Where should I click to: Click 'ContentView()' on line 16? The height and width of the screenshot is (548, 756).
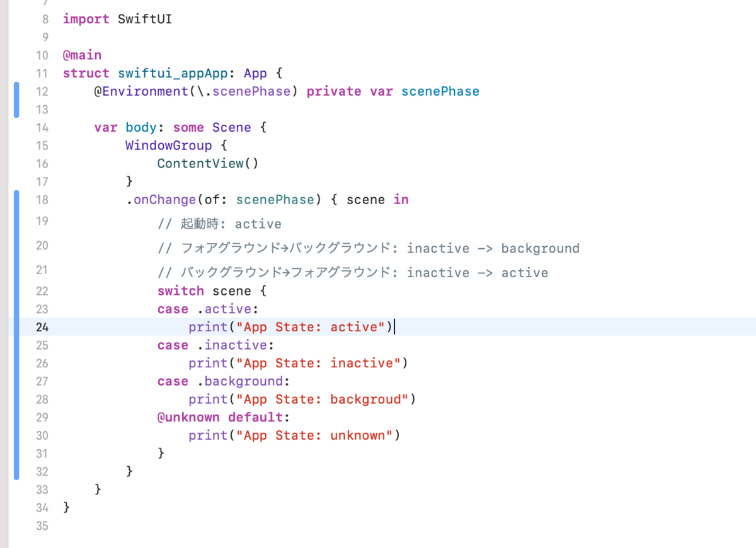click(208, 164)
